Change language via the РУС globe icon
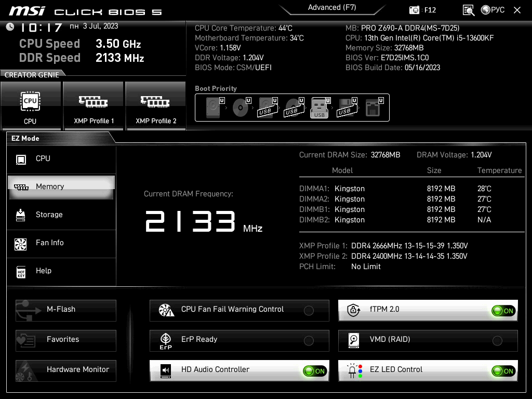Image resolution: width=532 pixels, height=399 pixels. pyautogui.click(x=493, y=10)
